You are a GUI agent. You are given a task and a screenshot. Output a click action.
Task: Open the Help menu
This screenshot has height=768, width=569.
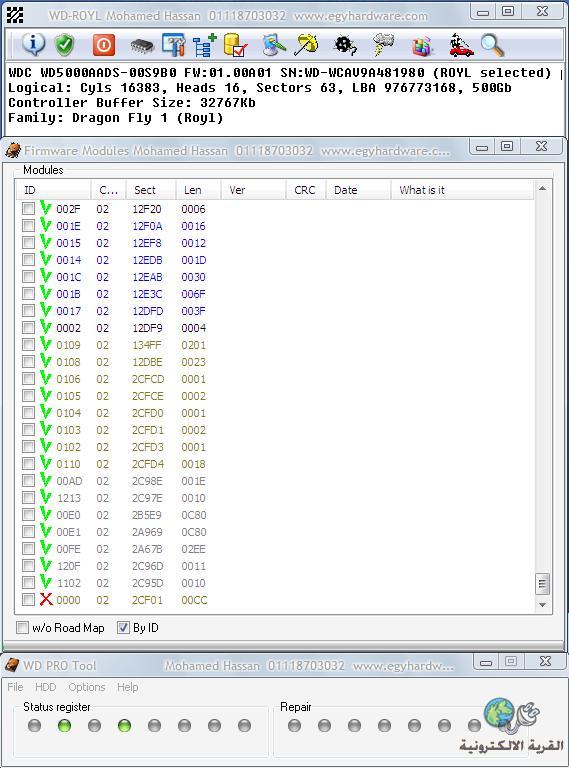click(127, 687)
